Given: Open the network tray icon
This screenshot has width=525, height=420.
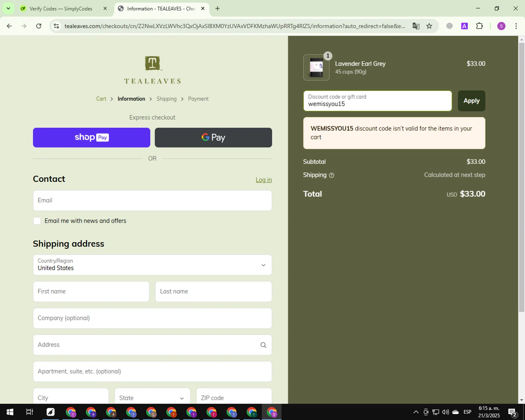Looking at the screenshot, I should (x=436, y=412).
